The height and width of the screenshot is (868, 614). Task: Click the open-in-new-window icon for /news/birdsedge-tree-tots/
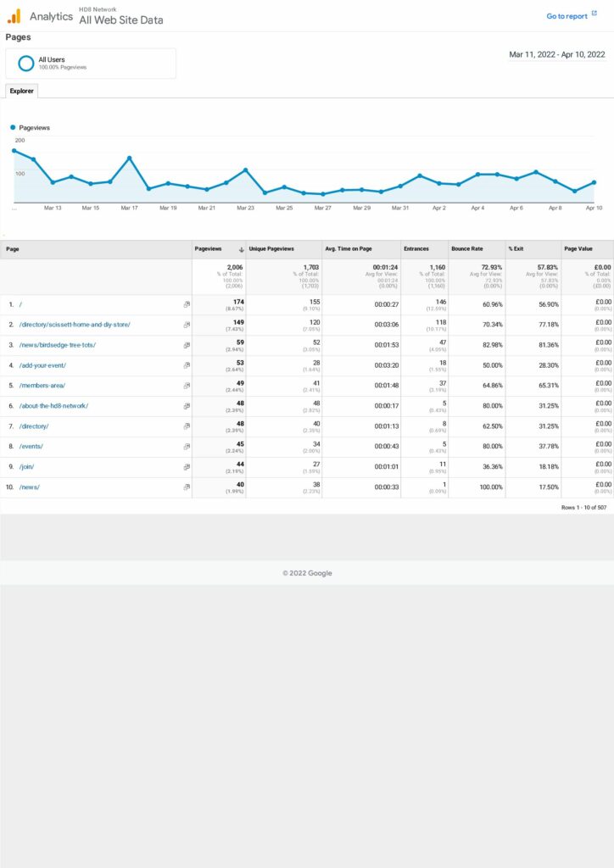click(187, 345)
